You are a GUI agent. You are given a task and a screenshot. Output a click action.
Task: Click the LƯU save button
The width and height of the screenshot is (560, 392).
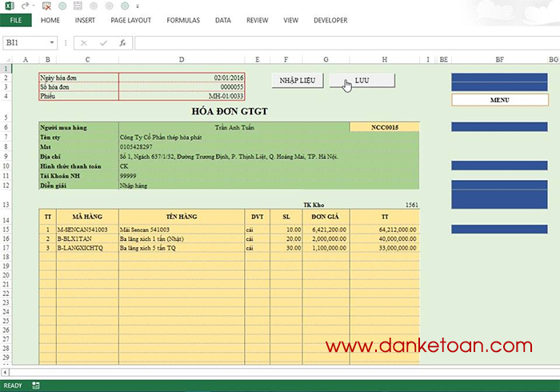click(x=362, y=81)
